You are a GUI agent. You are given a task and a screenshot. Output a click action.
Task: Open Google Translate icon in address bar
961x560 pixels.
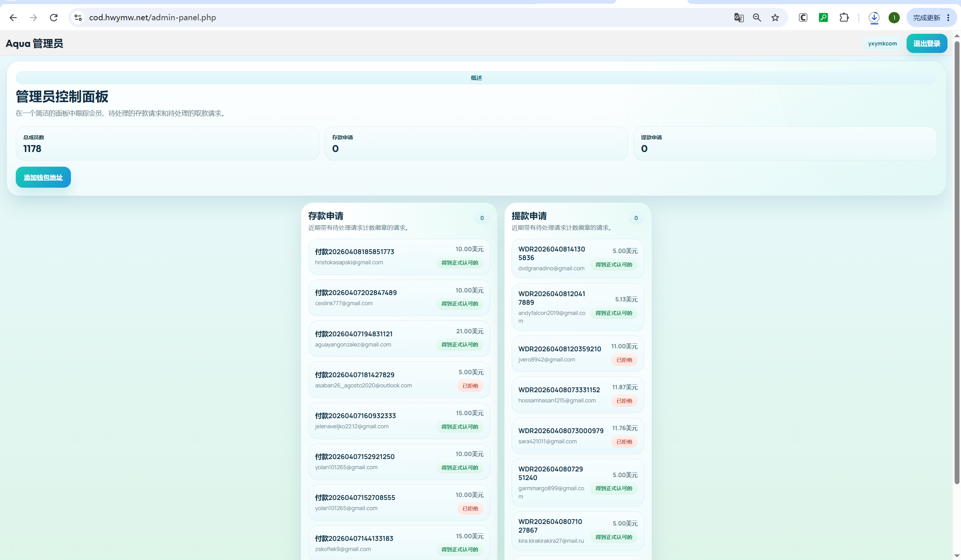(x=739, y=18)
